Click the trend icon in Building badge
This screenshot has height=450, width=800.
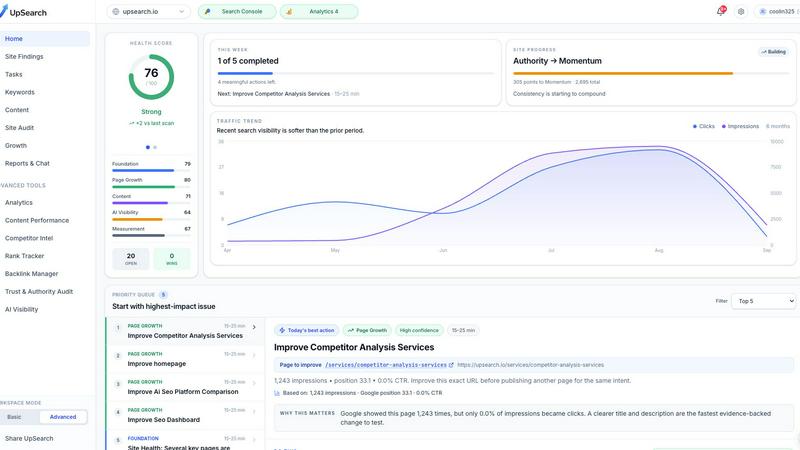pyautogui.click(x=764, y=52)
